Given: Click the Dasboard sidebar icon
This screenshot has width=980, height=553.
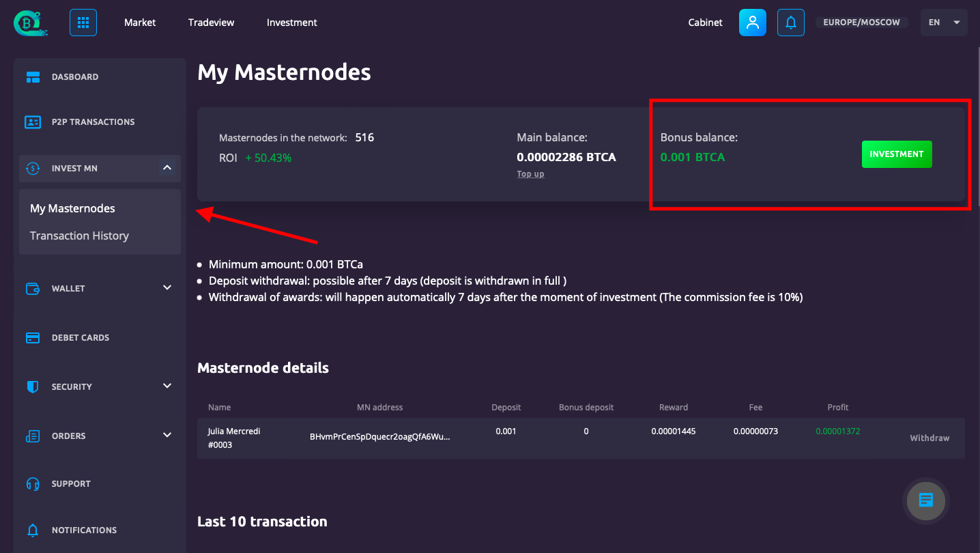Looking at the screenshot, I should (x=33, y=77).
